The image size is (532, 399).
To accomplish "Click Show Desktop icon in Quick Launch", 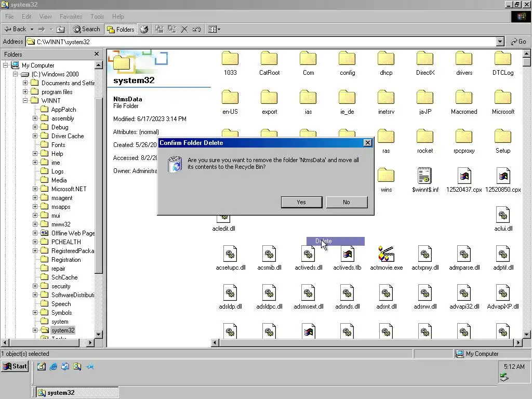I will [42, 366].
